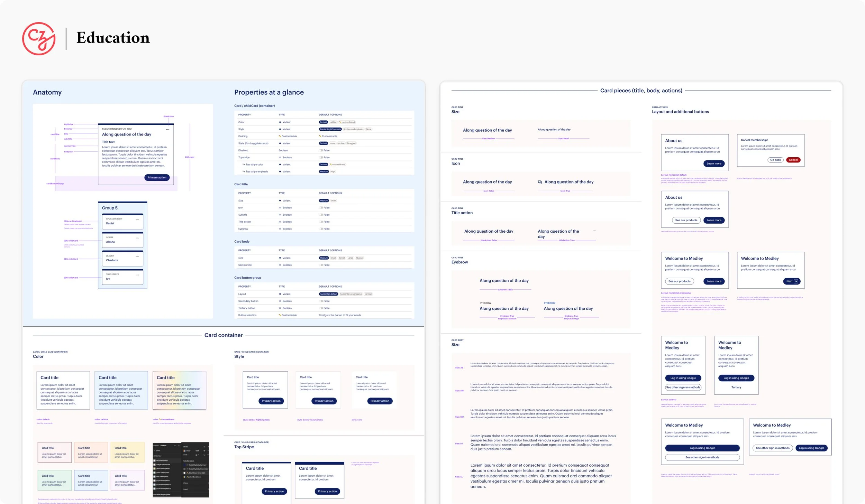The height and width of the screenshot is (504, 865).
Task: Click the chat icon beside Icon: True title
Action: (x=540, y=182)
